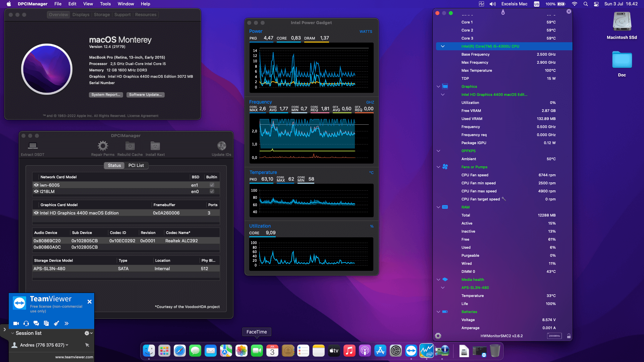The image size is (644, 362).
Task: Open TeamViewer icon in the Dock
Action: coord(411,351)
